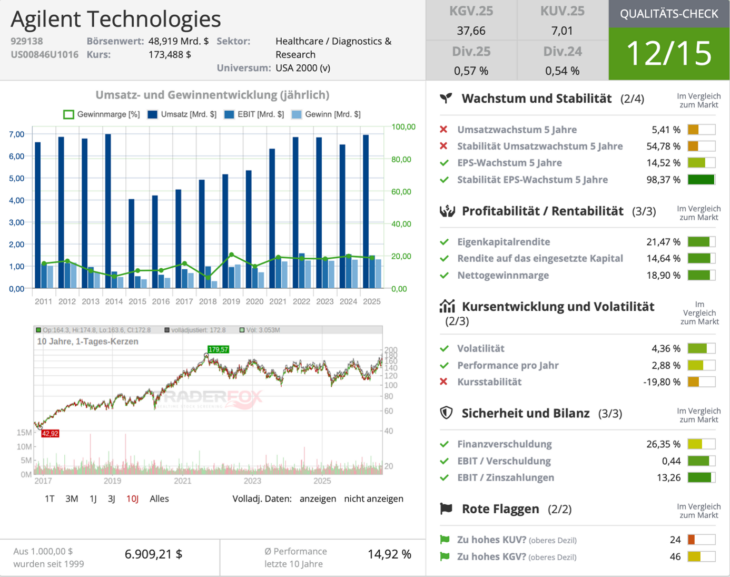Click the green check beside EPS-Wachstum 5 Jahre

point(444,163)
